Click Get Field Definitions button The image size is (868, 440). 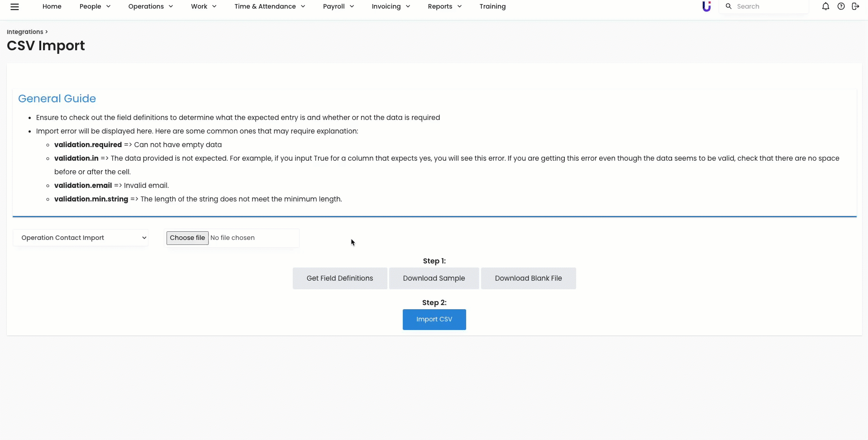coord(340,278)
